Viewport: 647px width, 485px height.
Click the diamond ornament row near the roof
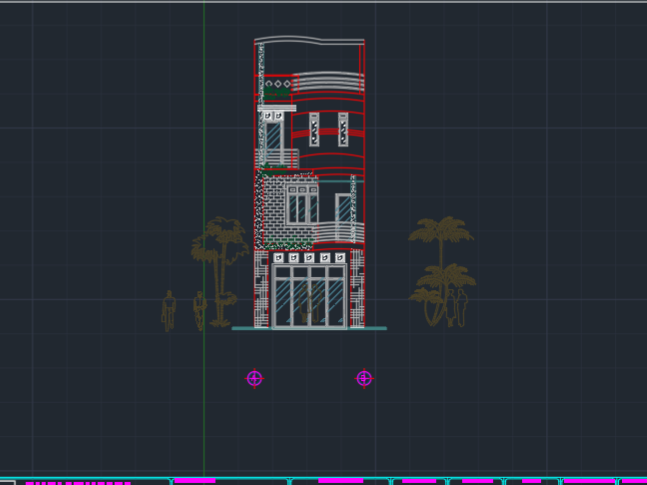click(x=278, y=84)
